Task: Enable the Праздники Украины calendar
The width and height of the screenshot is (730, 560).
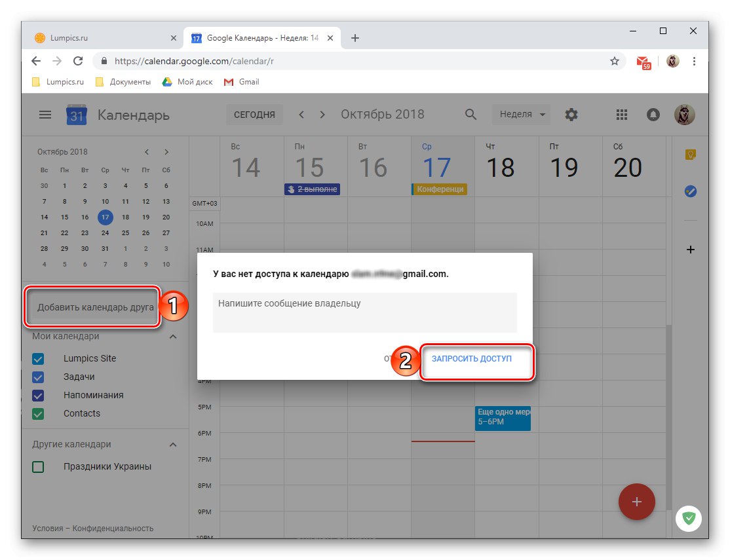Action: (37, 466)
